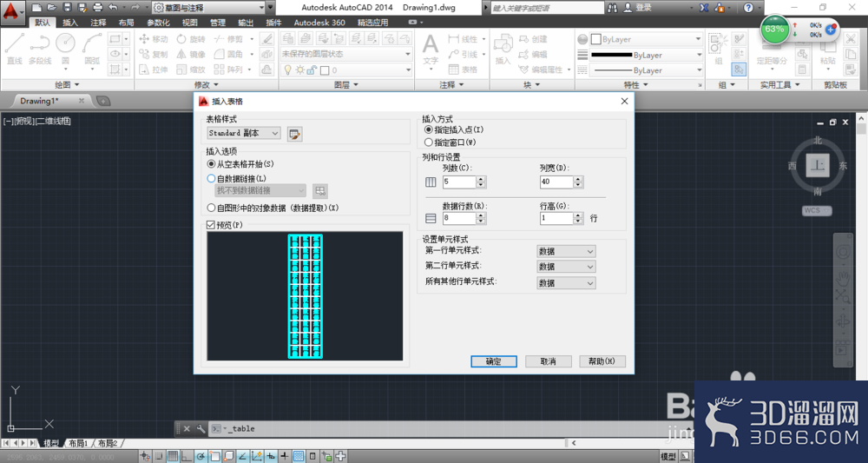868x463 pixels.
Task: Click the search keyword input box in title bar
Action: pos(548,8)
